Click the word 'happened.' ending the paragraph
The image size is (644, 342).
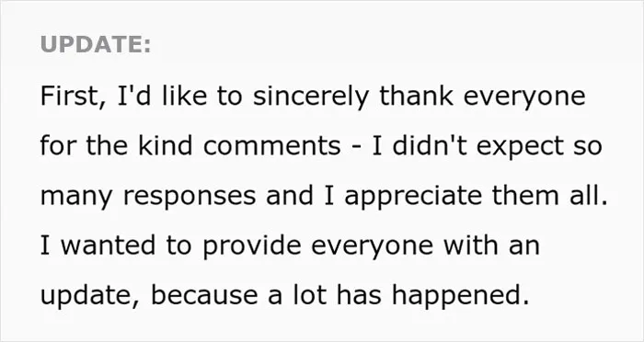point(460,297)
